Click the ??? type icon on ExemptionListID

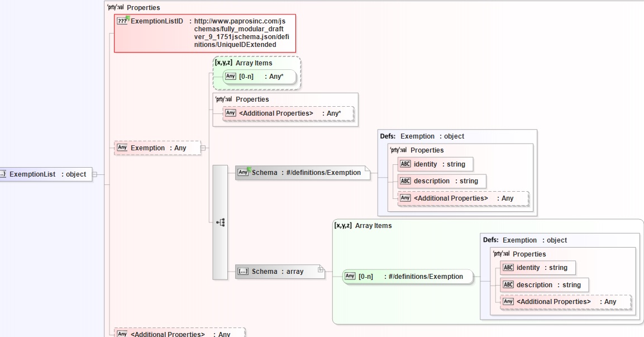point(122,21)
